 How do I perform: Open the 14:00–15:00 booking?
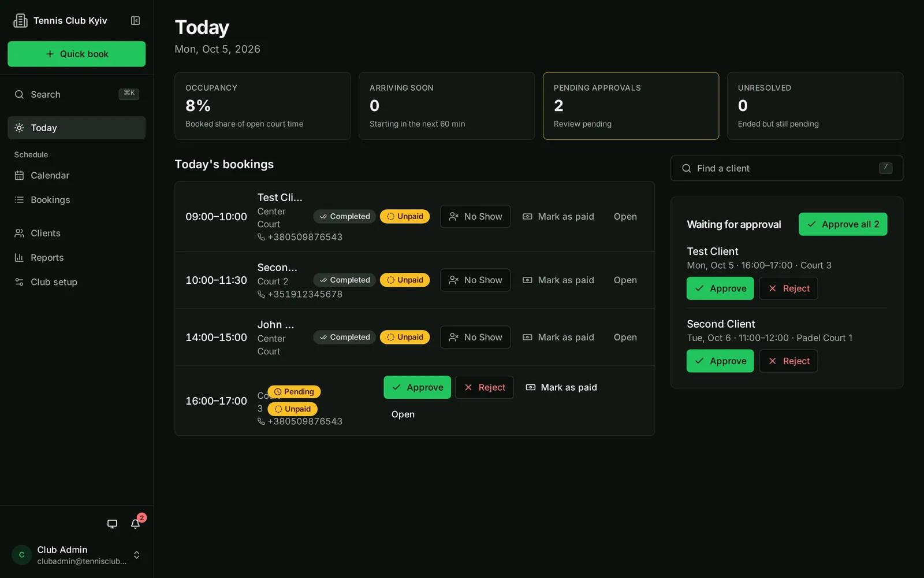pos(625,337)
